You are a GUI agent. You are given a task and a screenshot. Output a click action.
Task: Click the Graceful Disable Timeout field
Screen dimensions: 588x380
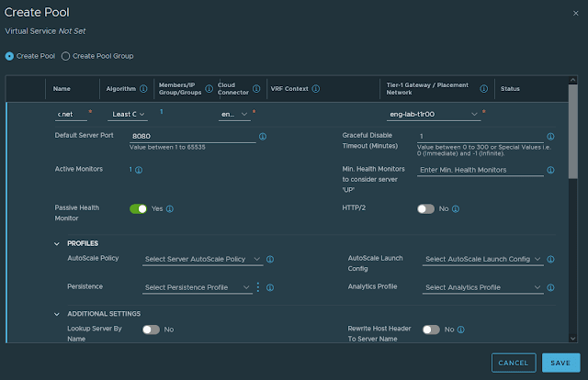click(x=481, y=137)
